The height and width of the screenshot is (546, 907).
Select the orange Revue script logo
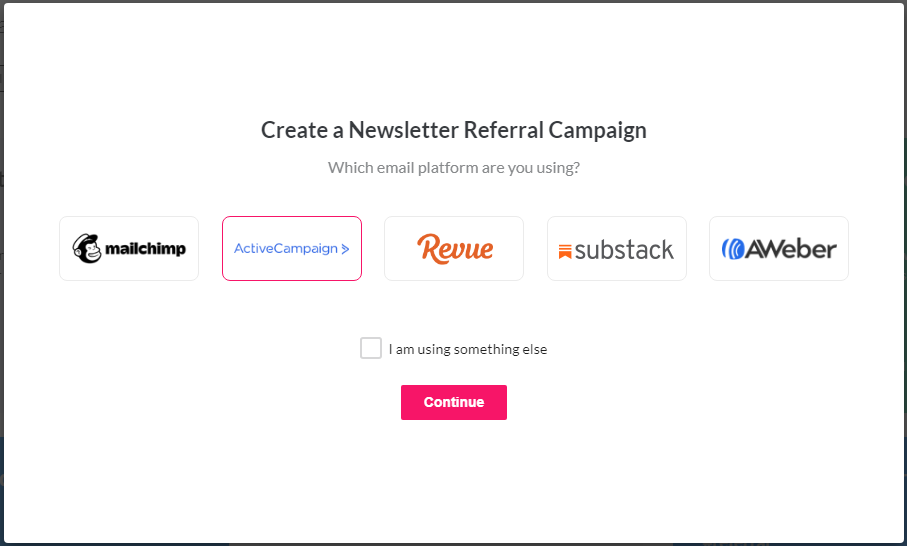[455, 249]
